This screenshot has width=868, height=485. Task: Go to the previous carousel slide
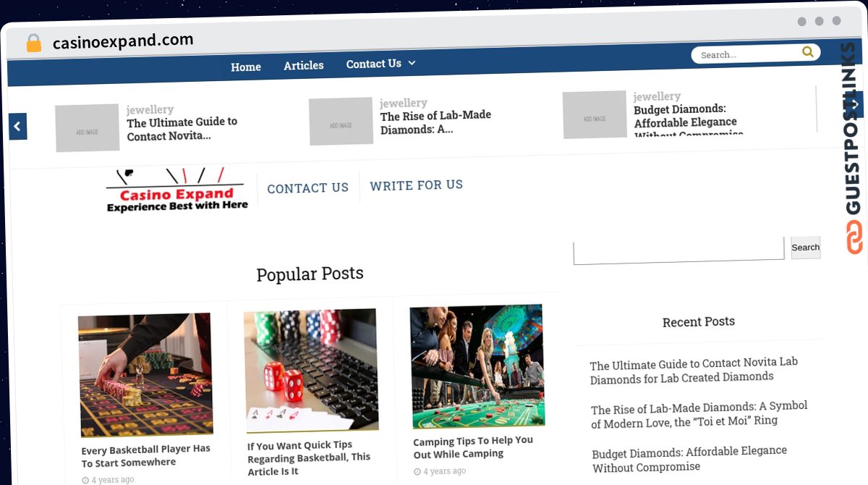coord(17,127)
